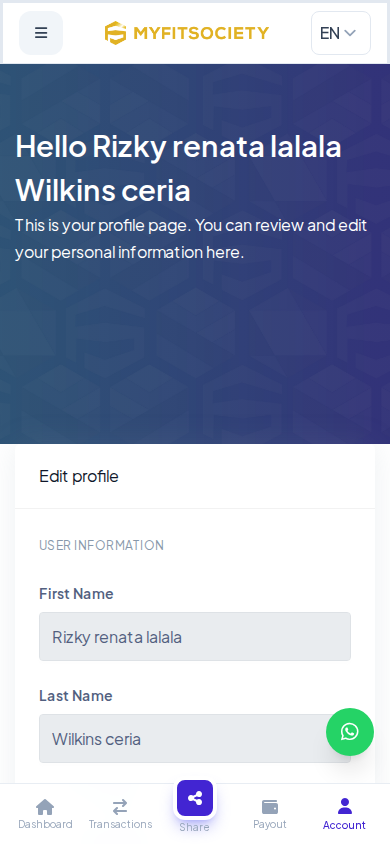Viewport: 390px width, 844px height.
Task: Tap the purple Share icon button
Action: (x=195, y=798)
